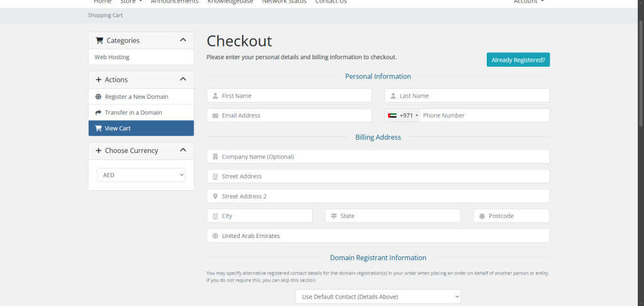Open Announcements in navigation bar
This screenshot has width=644, height=306.
175,2
